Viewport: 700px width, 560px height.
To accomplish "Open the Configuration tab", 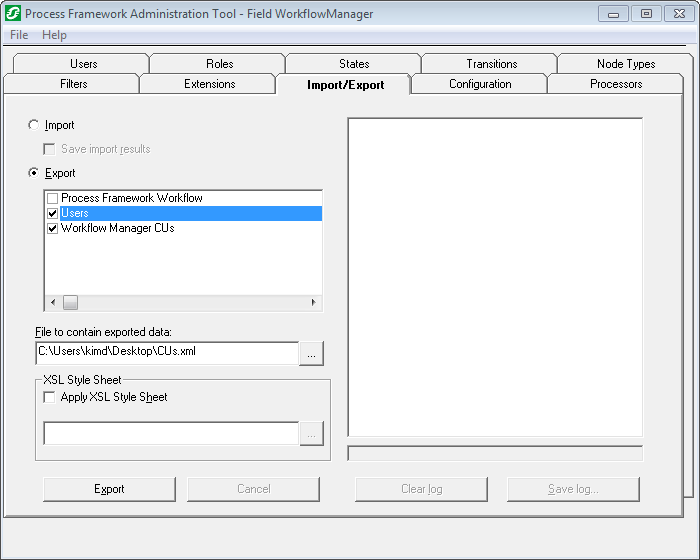I will tap(480, 84).
